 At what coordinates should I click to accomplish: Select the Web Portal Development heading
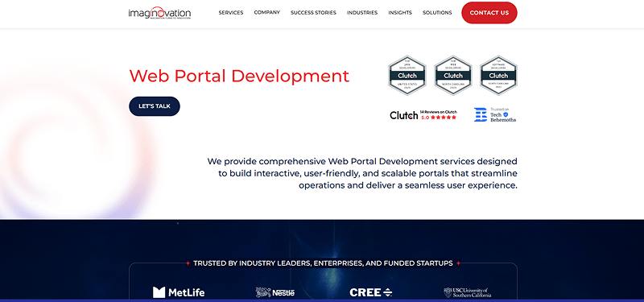click(239, 76)
